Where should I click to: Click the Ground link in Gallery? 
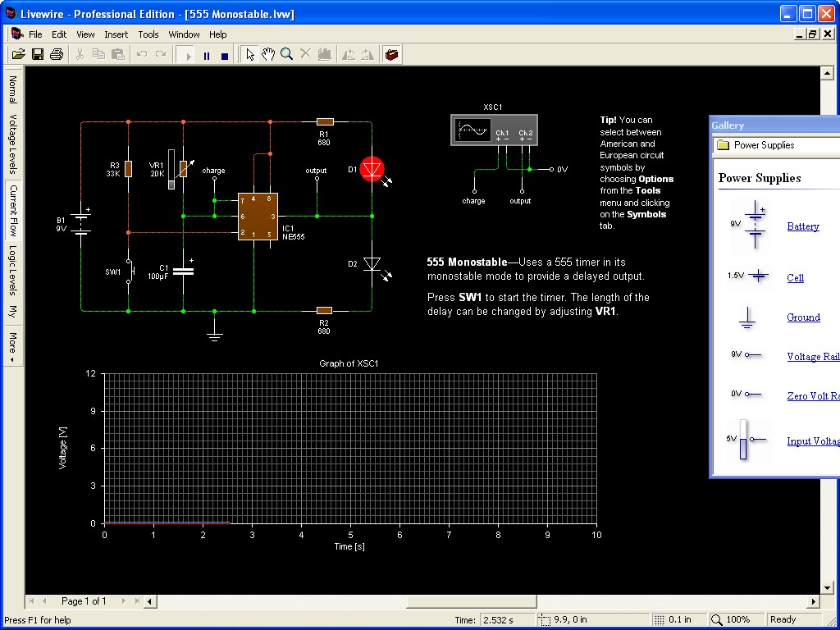click(803, 317)
